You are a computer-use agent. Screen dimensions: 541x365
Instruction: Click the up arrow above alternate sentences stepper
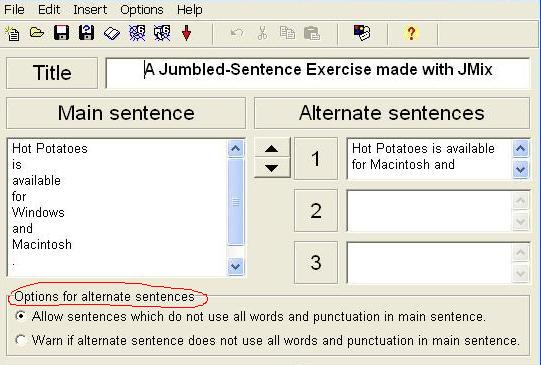click(272, 148)
